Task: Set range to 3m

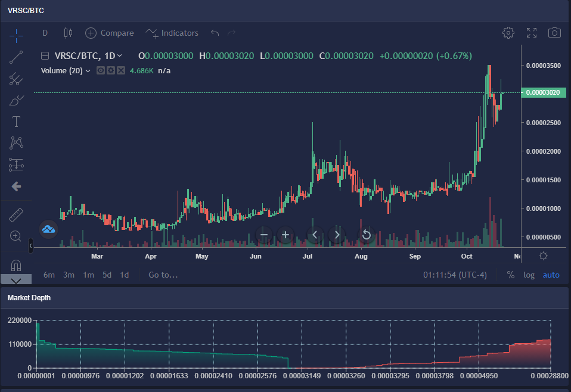Action: click(x=69, y=275)
